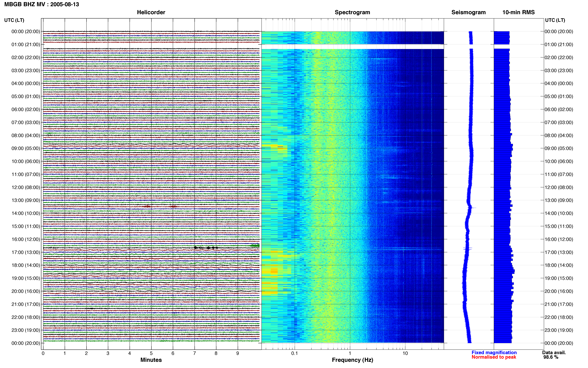Click the black event burst before 17:00
This screenshot has height=368, width=588.
pyautogui.click(x=206, y=248)
